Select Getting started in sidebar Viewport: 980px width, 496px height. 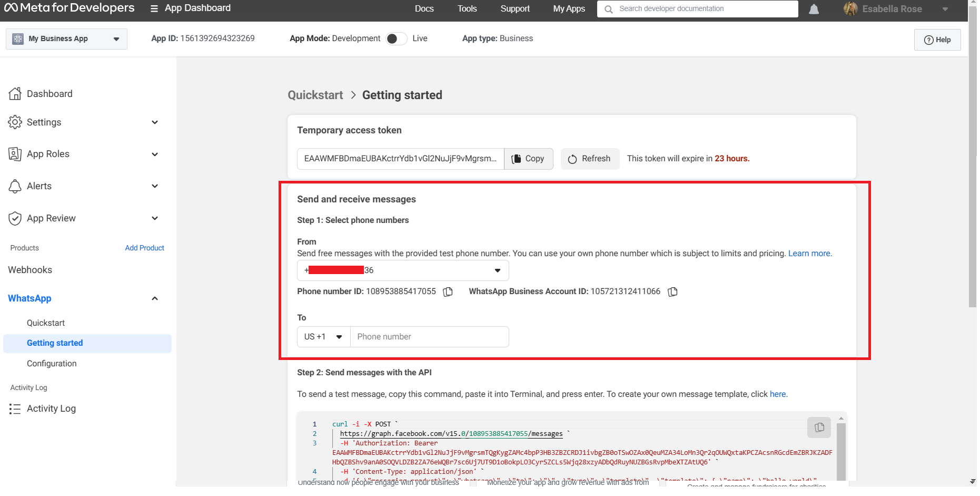click(87, 343)
